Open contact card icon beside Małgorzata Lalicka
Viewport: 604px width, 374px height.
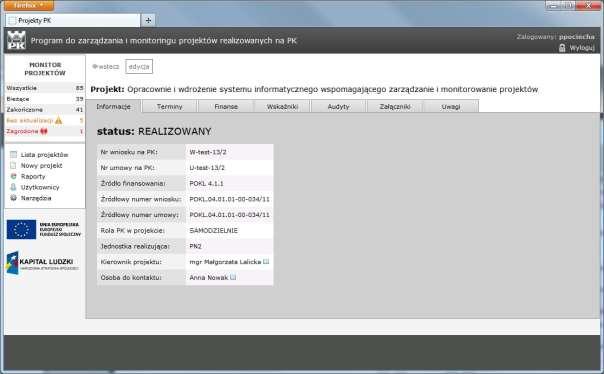pyautogui.click(x=266, y=262)
